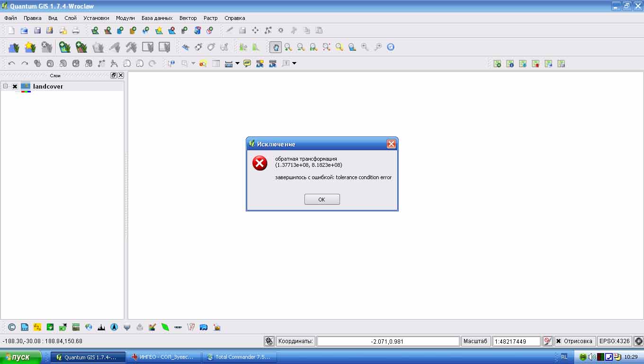Click the stop rendering icon in status bar
This screenshot has height=364, width=644.
click(547, 341)
